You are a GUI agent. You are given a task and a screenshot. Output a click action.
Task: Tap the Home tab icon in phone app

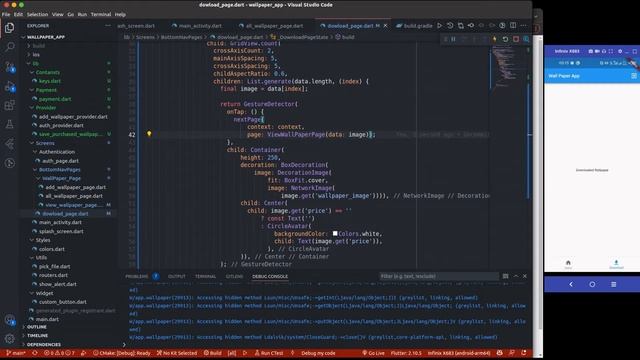point(568,263)
